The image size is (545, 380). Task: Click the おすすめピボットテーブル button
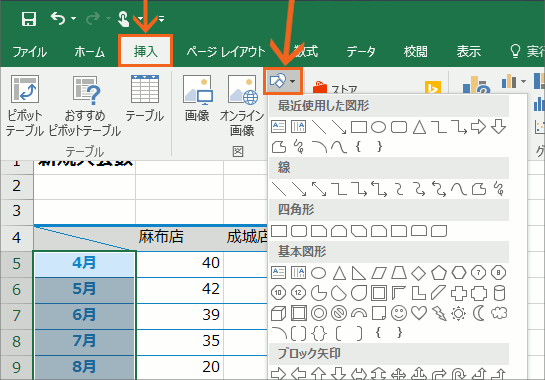point(85,106)
